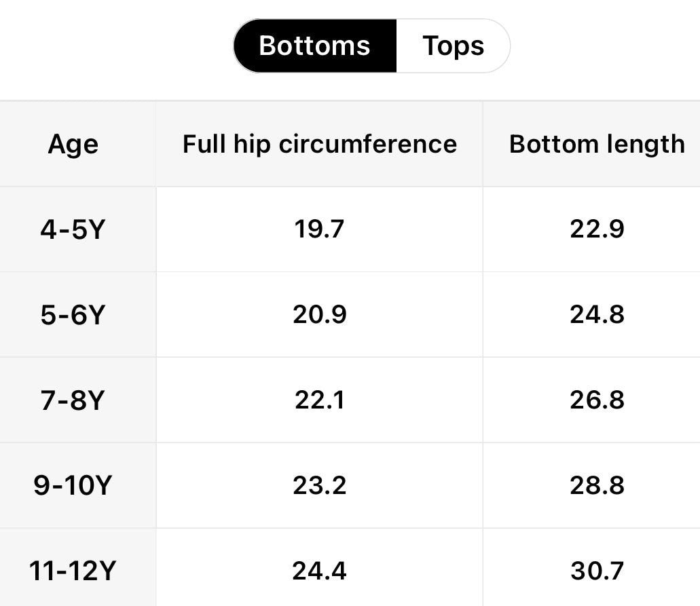Click the 22.1 hip circumference cell
Screen dimensions: 700x606
pyautogui.click(x=319, y=400)
